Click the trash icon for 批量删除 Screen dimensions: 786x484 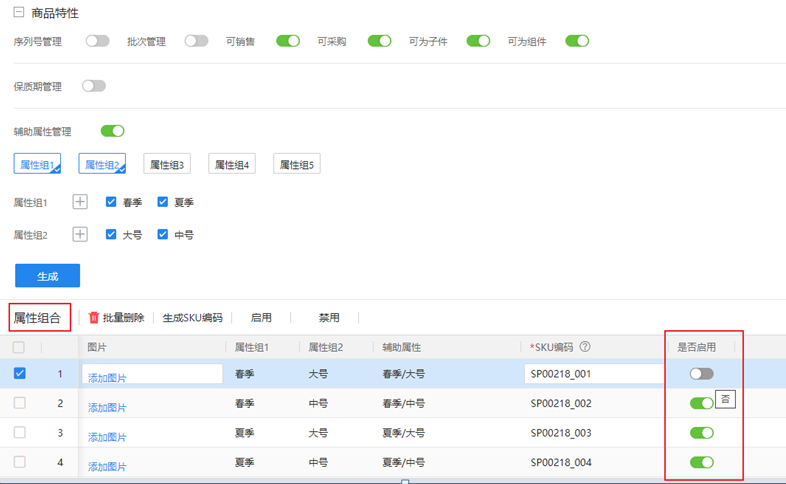click(x=95, y=318)
